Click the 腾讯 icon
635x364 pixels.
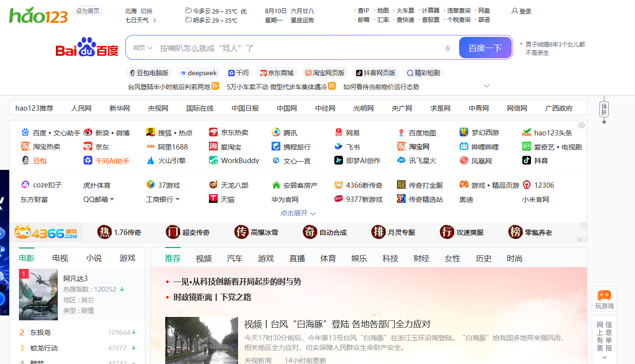click(276, 132)
